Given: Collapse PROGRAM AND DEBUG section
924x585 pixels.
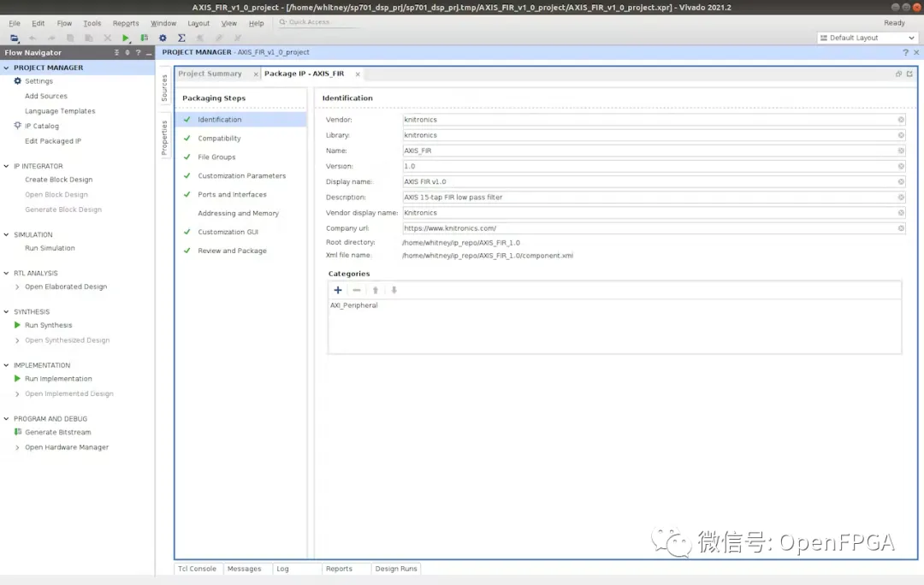Looking at the screenshot, I should pyautogui.click(x=7, y=419).
